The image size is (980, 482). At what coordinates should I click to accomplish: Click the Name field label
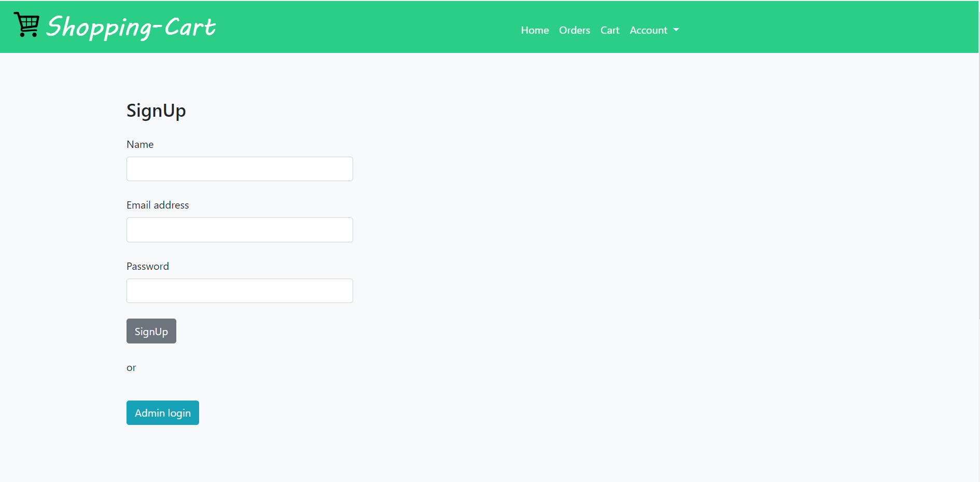click(140, 144)
